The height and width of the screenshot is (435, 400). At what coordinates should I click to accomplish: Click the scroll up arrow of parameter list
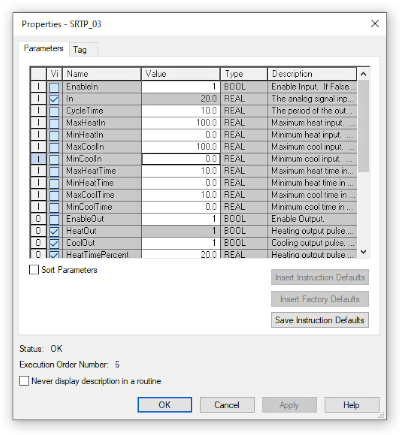(x=363, y=74)
